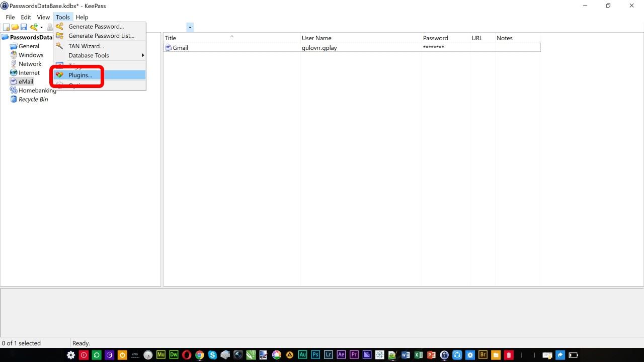The image size is (644, 362).
Task: Open Adobe Premiere Pro from the taskbar
Action: pos(354,355)
